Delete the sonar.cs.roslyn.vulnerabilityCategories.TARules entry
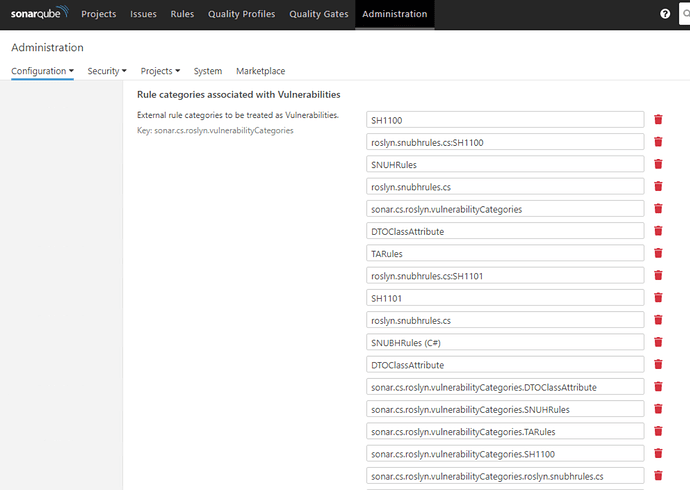Screen dimensions: 690x490 pyautogui.click(x=658, y=431)
